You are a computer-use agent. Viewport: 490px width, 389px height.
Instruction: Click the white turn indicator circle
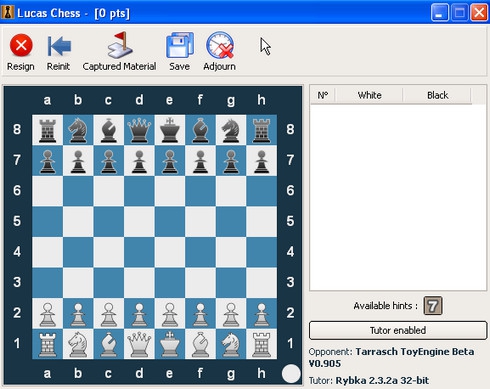pyautogui.click(x=291, y=374)
